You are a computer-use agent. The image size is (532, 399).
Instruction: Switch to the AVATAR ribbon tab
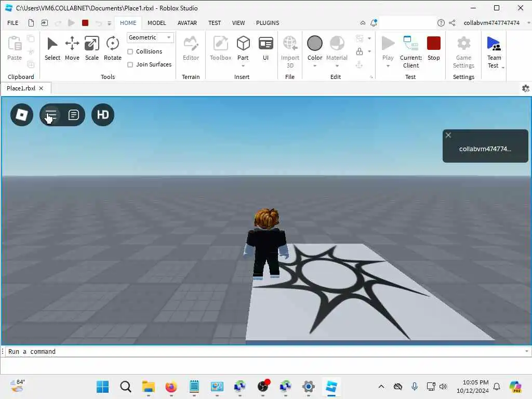click(187, 23)
